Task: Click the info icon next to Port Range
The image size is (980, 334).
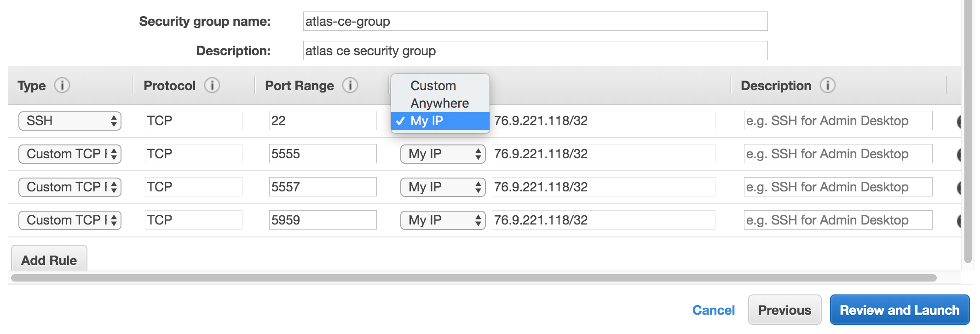Action: tap(350, 86)
